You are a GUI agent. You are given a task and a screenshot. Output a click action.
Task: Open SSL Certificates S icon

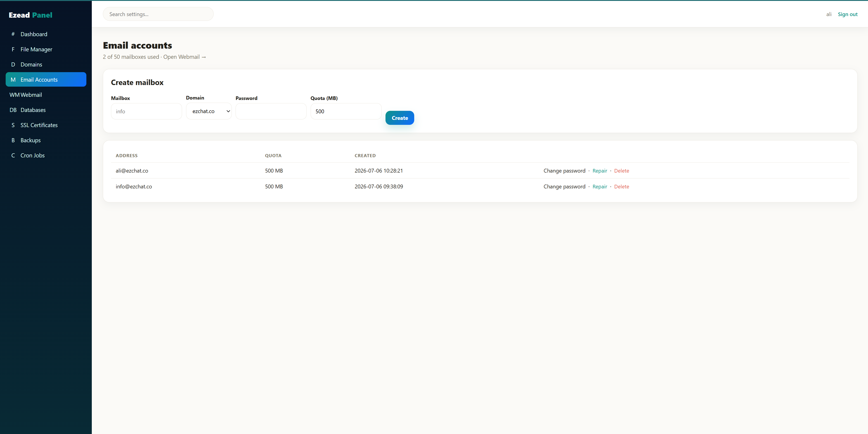13,125
